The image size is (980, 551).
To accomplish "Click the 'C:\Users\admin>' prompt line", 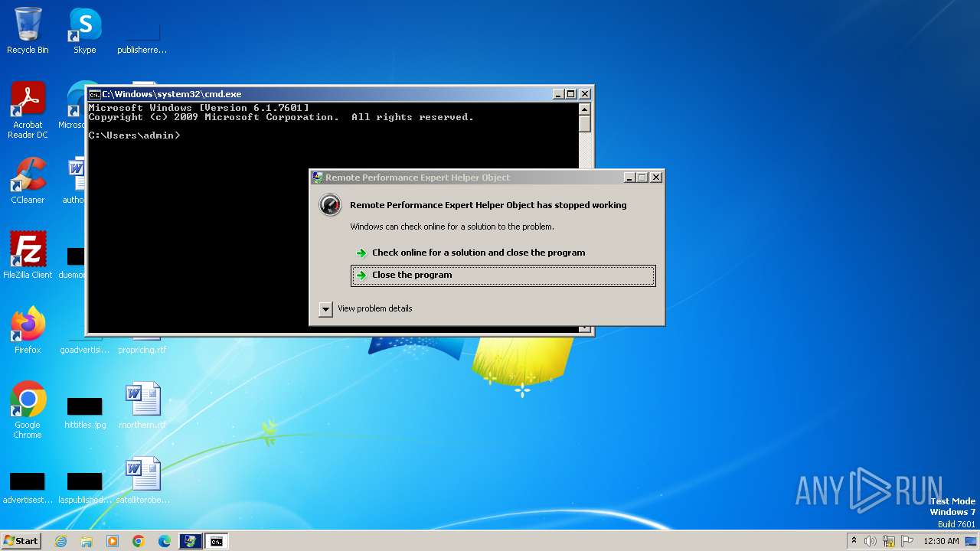I will 134,135.
